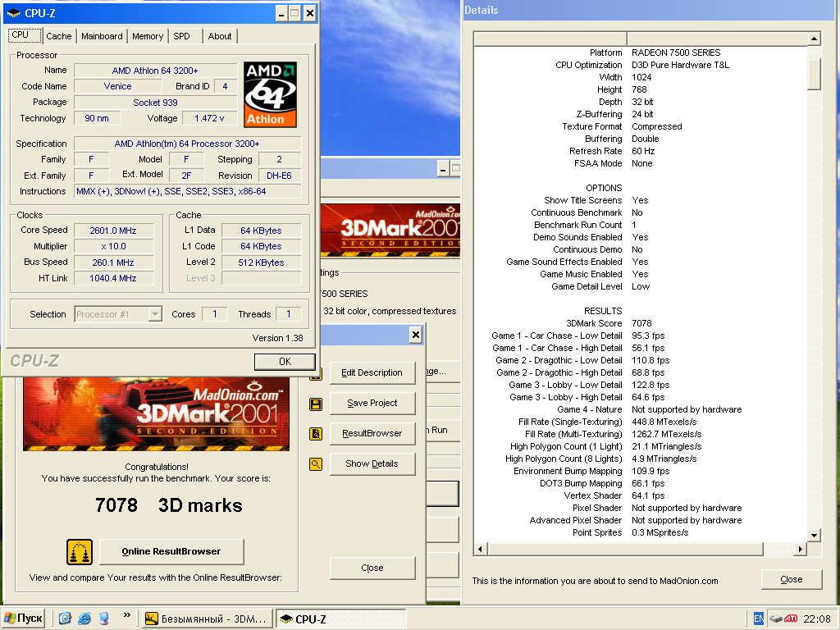Click the Edit Description pencil icon
The image size is (840, 630).
(x=316, y=374)
